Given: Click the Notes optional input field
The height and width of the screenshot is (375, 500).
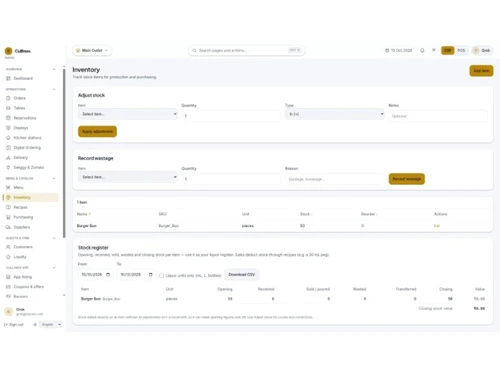Looking at the screenshot, I should pyautogui.click(x=438, y=116).
